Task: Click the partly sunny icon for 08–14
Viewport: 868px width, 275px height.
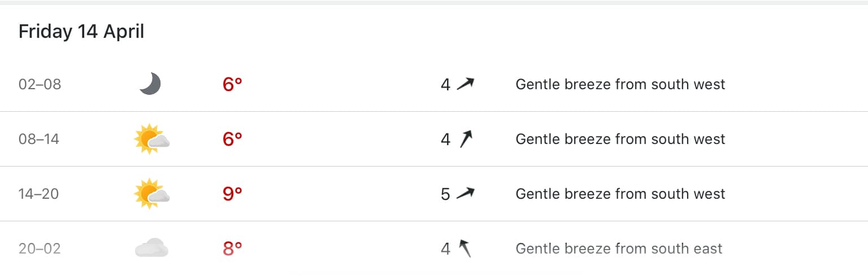Action: [151, 139]
